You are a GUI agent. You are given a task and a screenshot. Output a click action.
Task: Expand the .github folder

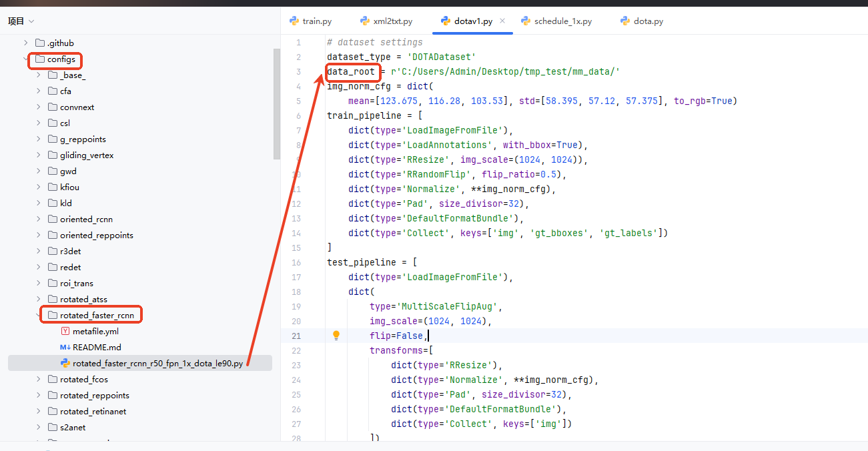point(26,43)
